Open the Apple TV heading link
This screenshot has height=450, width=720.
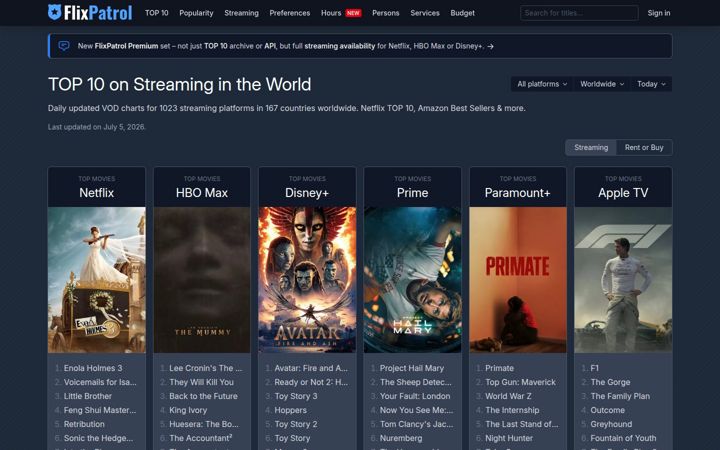[623, 193]
